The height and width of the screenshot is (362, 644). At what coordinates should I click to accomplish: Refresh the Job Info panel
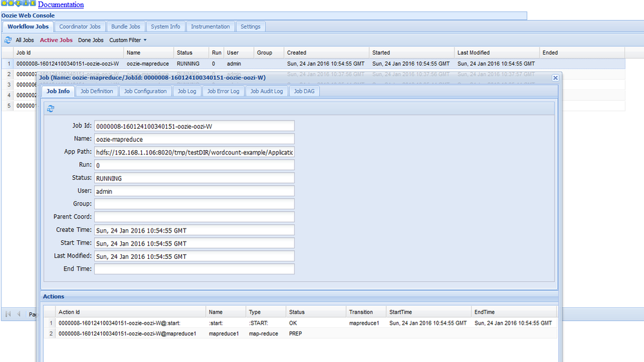pyautogui.click(x=50, y=109)
